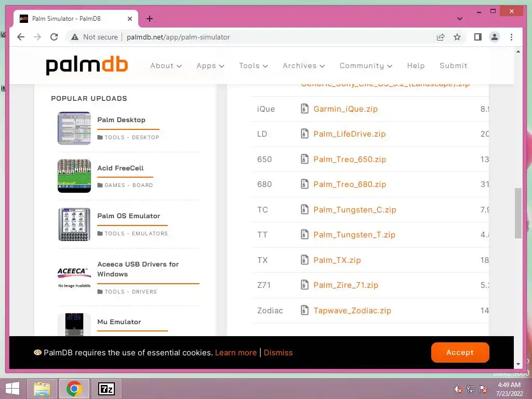Open 7-Zip from the taskbar
This screenshot has width=532, height=399.
click(106, 389)
